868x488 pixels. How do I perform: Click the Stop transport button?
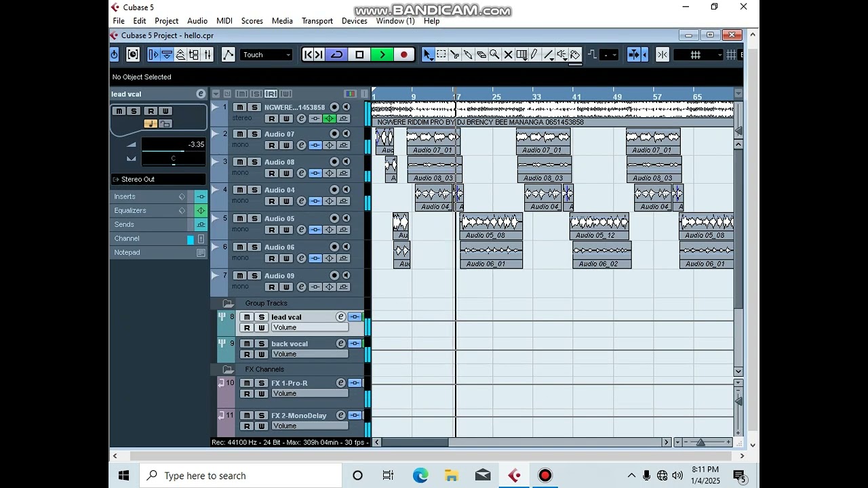coord(359,55)
